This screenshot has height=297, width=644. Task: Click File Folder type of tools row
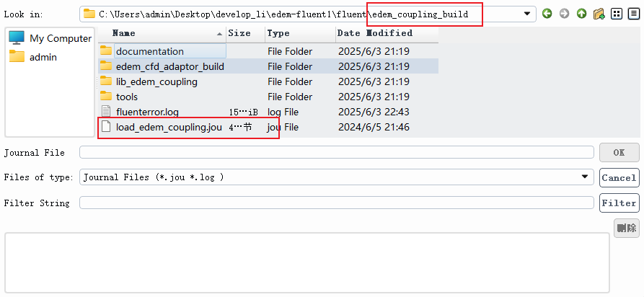pyautogui.click(x=290, y=97)
